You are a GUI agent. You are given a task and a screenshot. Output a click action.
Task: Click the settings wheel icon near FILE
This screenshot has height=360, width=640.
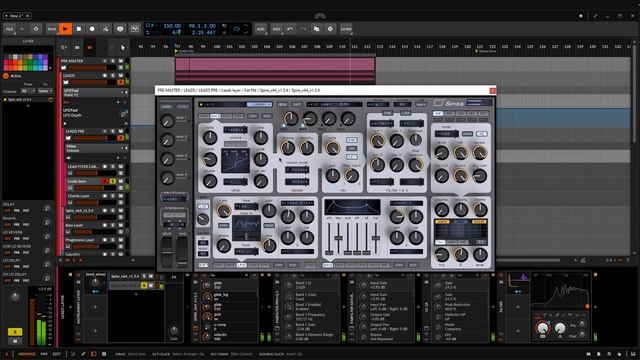point(36,29)
